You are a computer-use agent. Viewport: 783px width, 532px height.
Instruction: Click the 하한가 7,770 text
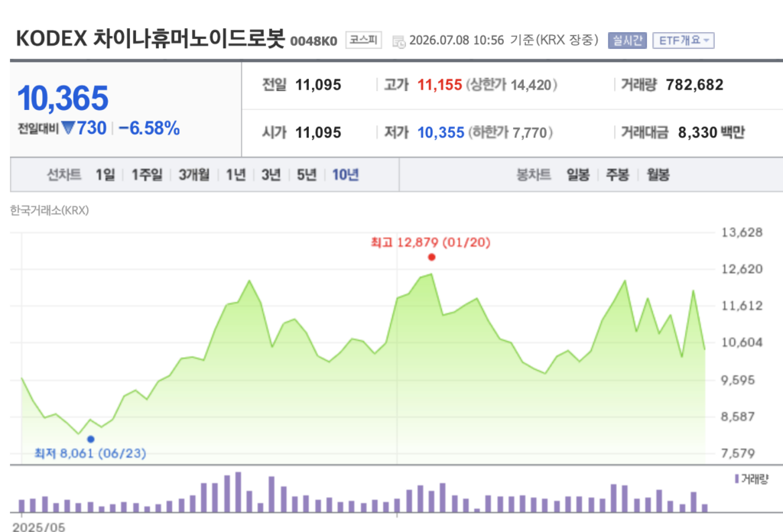tap(510, 132)
